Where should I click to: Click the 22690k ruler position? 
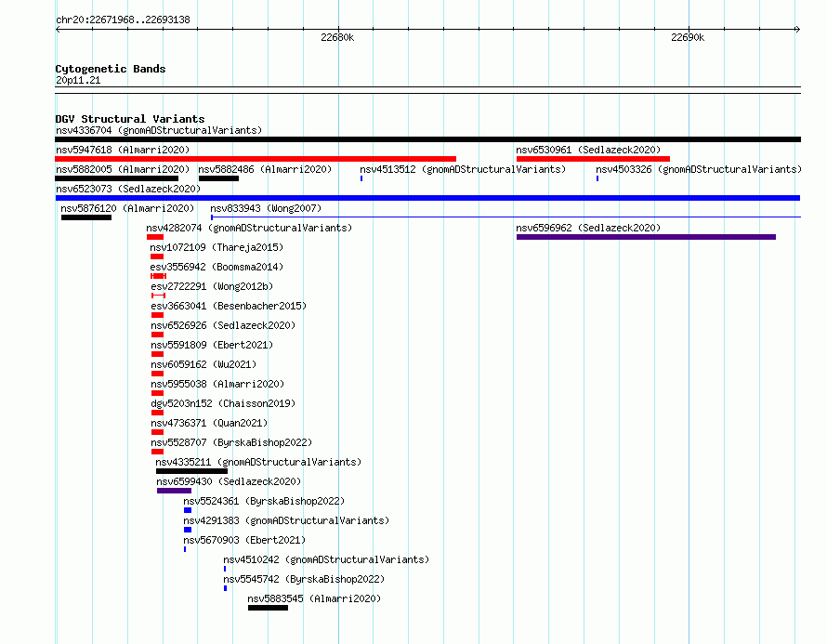coord(688,37)
